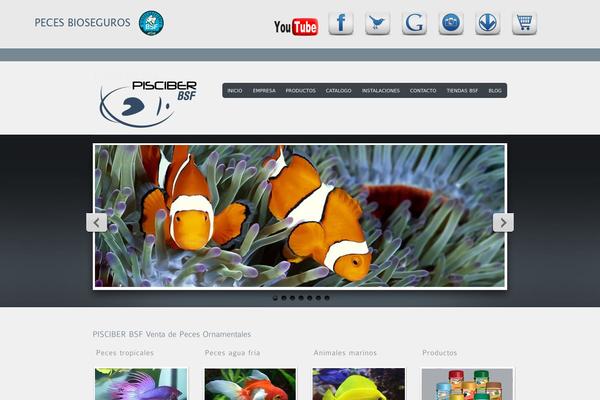The width and height of the screenshot is (600, 400).
Task: Click the download arrow icon
Action: pos(488,23)
